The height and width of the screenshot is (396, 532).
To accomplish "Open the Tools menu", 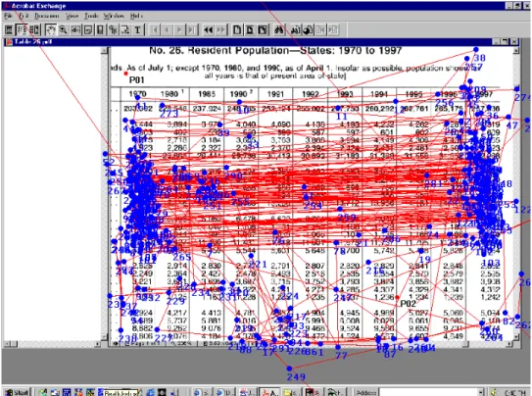I will point(91,16).
